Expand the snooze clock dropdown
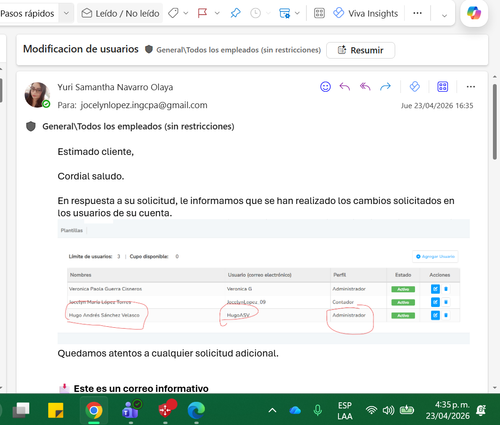 pos(268,13)
